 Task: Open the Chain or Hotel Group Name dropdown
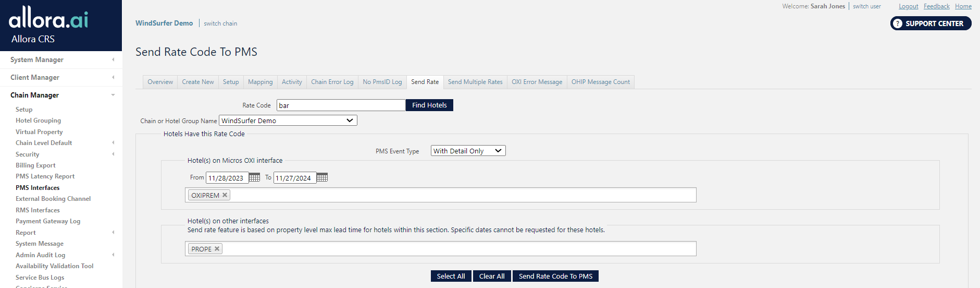pyautogui.click(x=288, y=121)
